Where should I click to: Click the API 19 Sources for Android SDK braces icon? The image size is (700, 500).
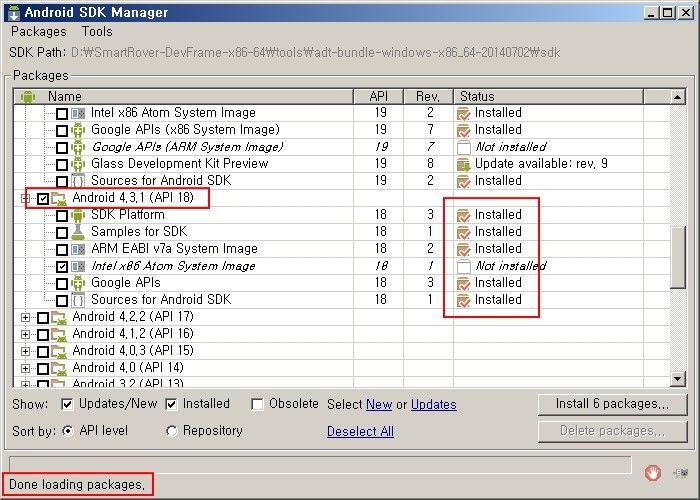click(78, 181)
